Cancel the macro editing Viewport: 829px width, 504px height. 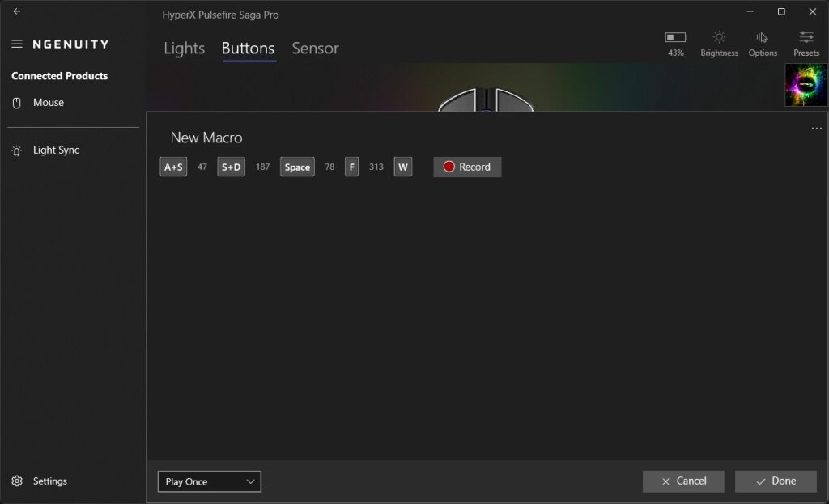point(683,481)
